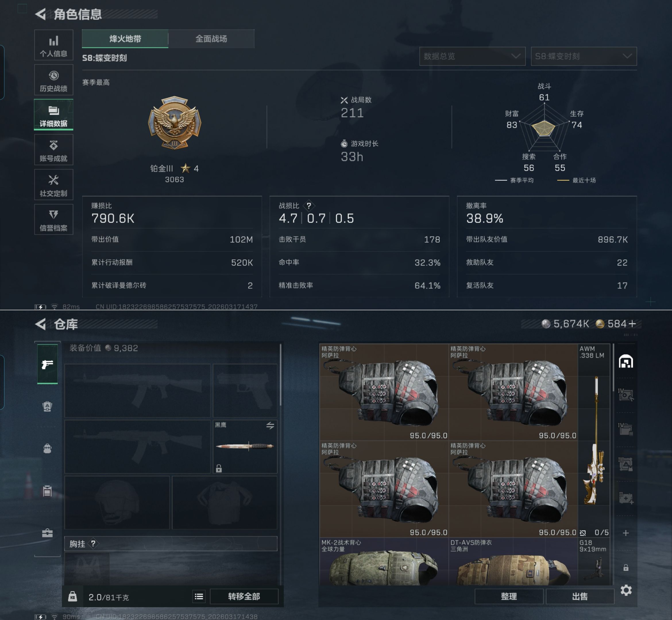Open 历史战绩 match history
The height and width of the screenshot is (620, 672).
coord(54,80)
